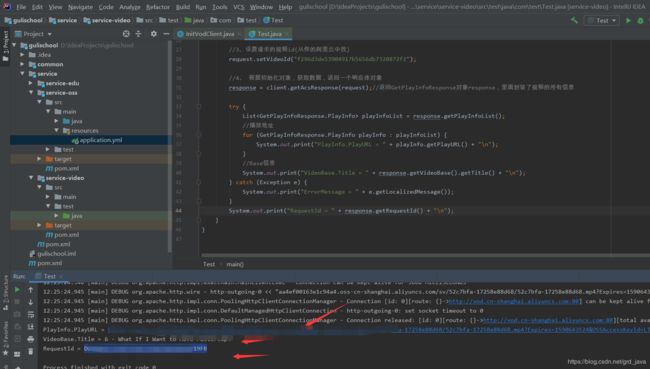The height and width of the screenshot is (369, 650).
Task: Open the Project view dropdown
Action: 34,34
